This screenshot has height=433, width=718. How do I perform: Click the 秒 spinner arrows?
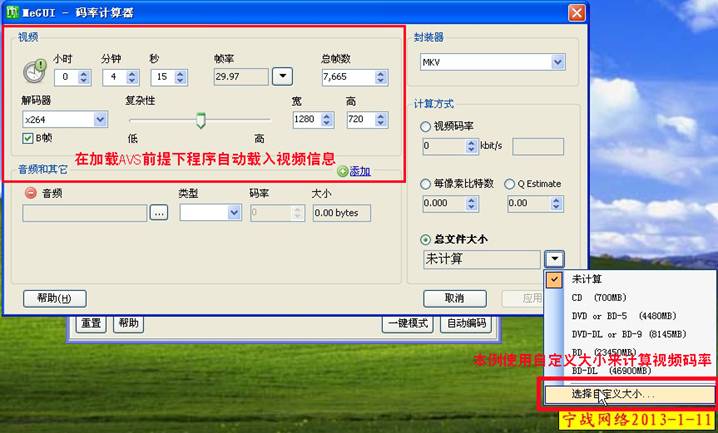(180, 77)
